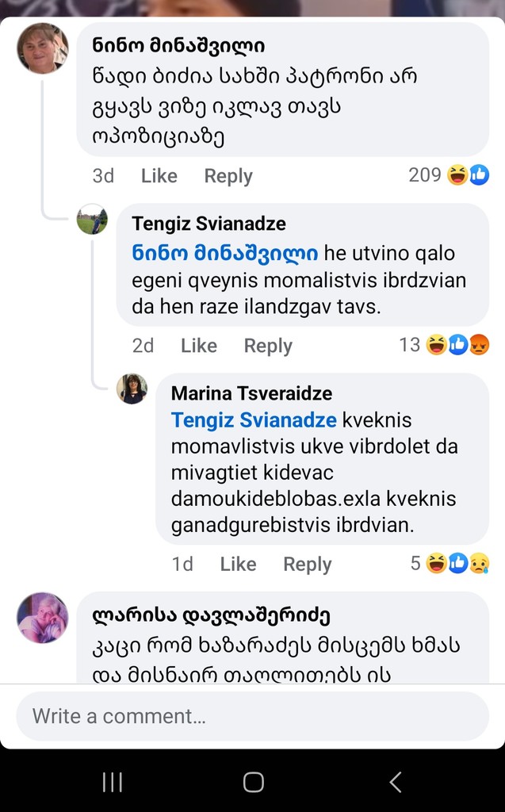Open the Android recent apps button

coord(113,783)
